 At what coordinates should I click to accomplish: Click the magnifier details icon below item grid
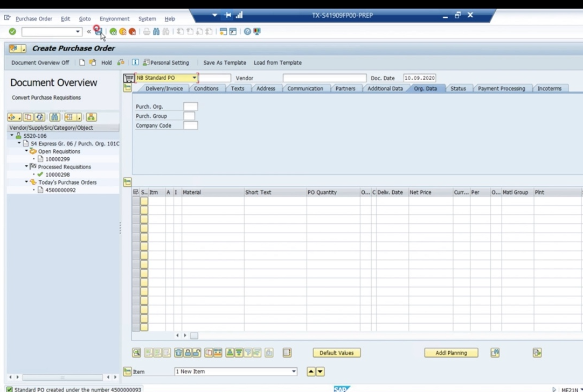tap(136, 353)
